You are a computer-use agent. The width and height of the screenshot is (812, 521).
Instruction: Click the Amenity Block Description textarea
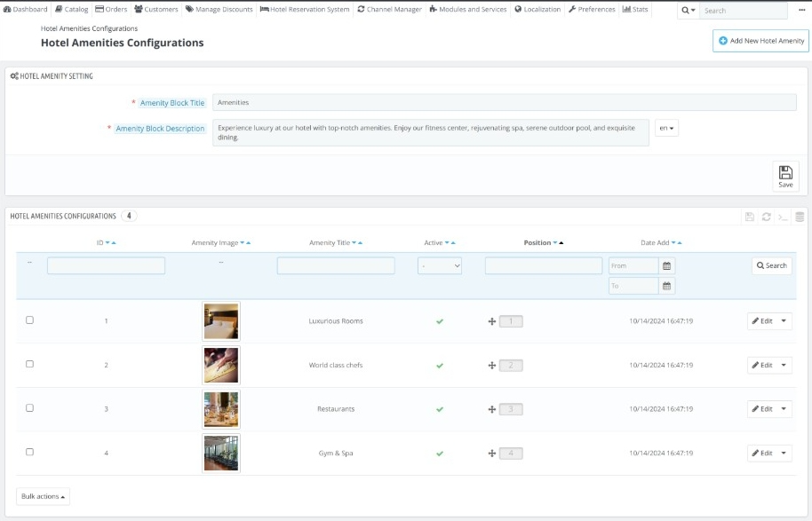click(430, 132)
